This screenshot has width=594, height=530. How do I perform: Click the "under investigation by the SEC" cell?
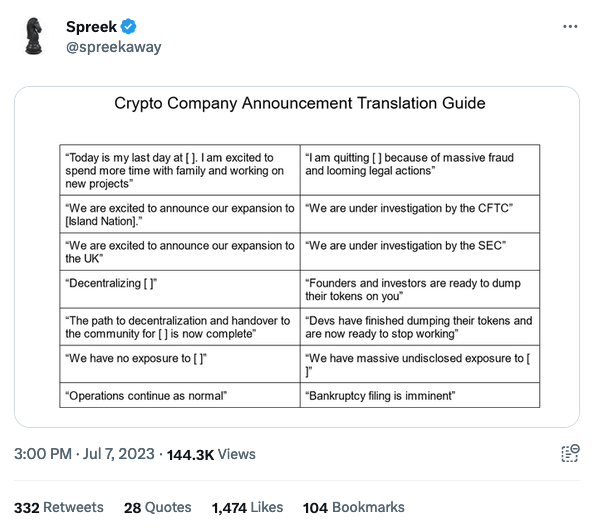coord(420,252)
